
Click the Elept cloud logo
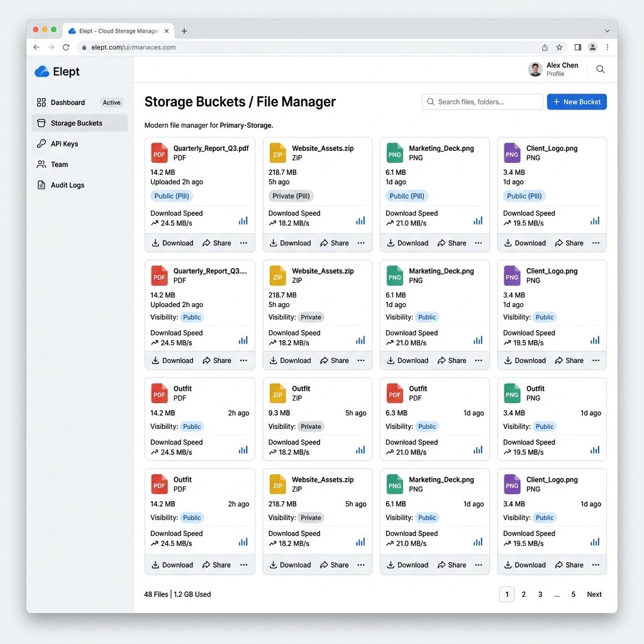[x=42, y=72]
